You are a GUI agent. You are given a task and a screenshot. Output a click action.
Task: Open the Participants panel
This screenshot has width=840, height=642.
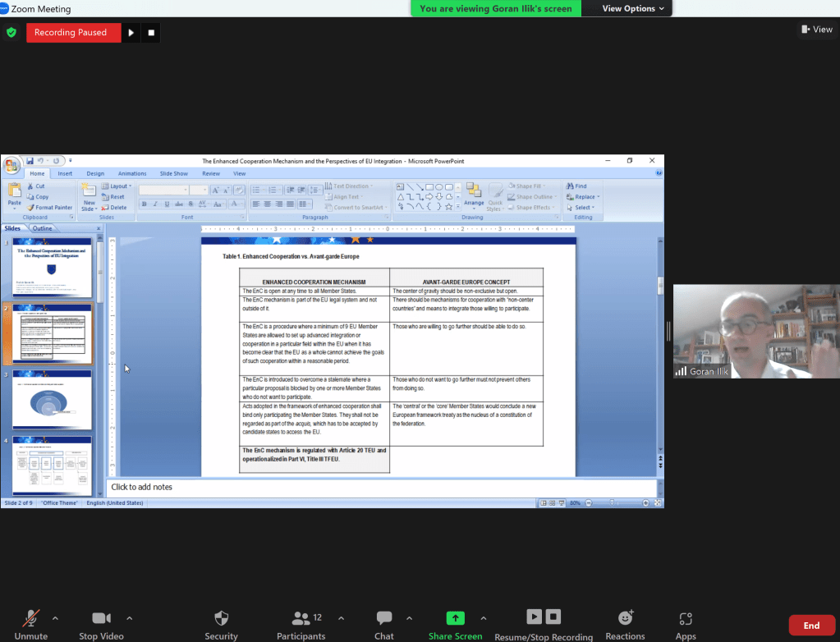tap(301, 618)
